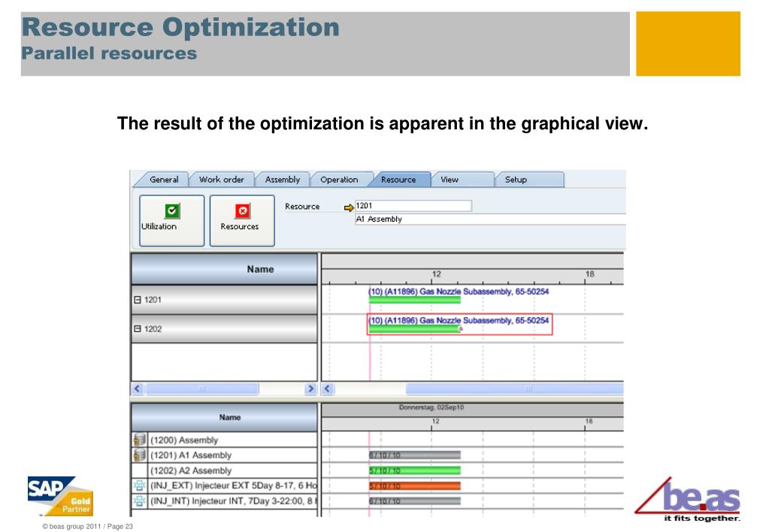Click the (1200) Assembly database icon

point(138,440)
